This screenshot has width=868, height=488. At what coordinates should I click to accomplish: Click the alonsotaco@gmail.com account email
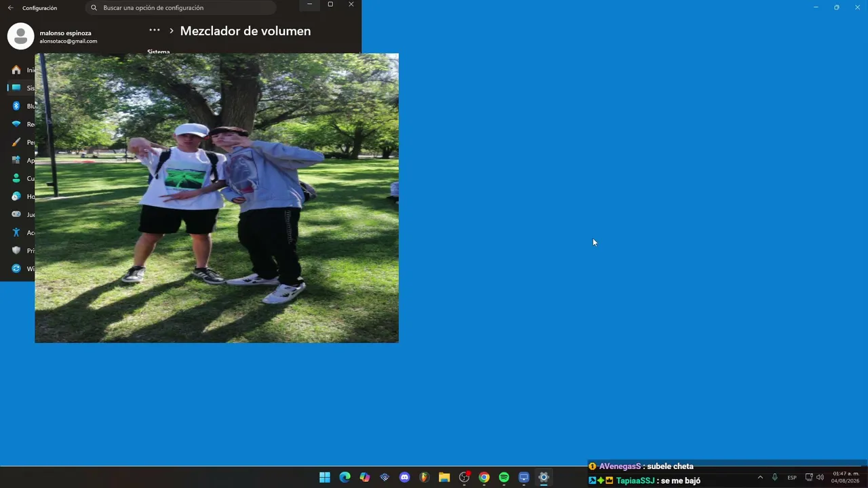(68, 41)
